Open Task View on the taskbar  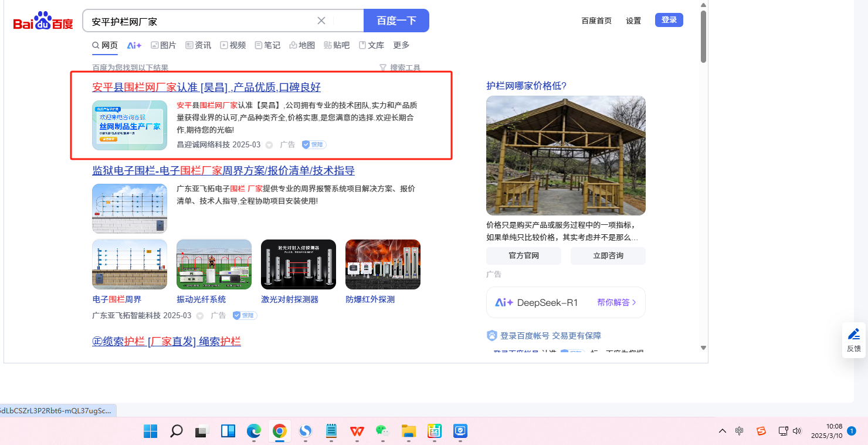point(202,431)
